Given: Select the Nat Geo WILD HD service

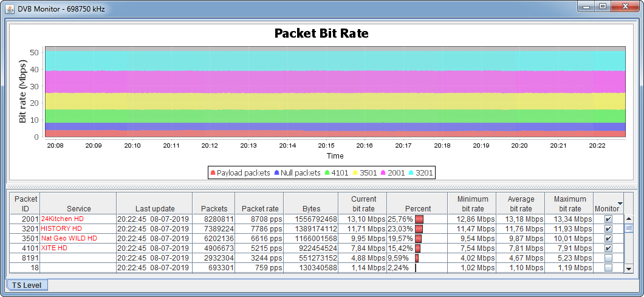Looking at the screenshot, I should coord(69,238).
